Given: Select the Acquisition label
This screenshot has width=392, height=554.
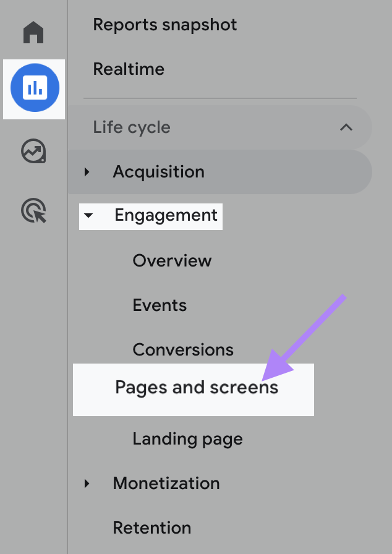Looking at the screenshot, I should click(x=158, y=172).
